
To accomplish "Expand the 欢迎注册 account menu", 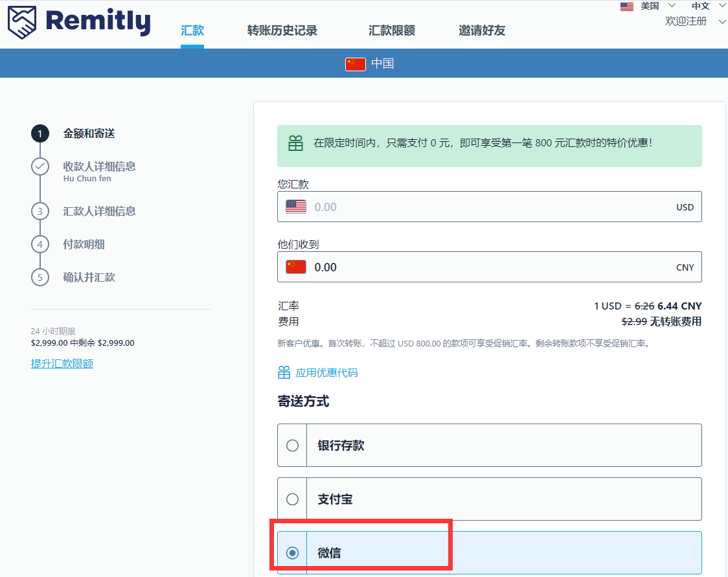I will coord(695,21).
